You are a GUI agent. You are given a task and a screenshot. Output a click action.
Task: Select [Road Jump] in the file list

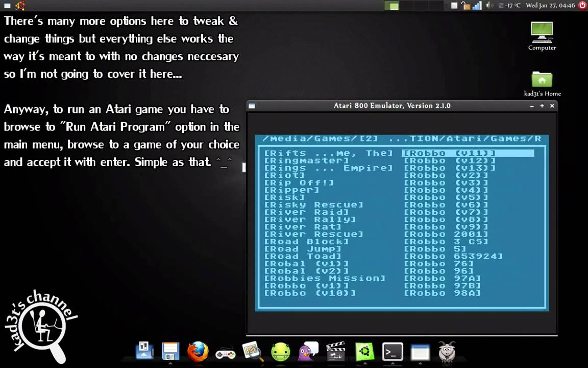pos(303,249)
